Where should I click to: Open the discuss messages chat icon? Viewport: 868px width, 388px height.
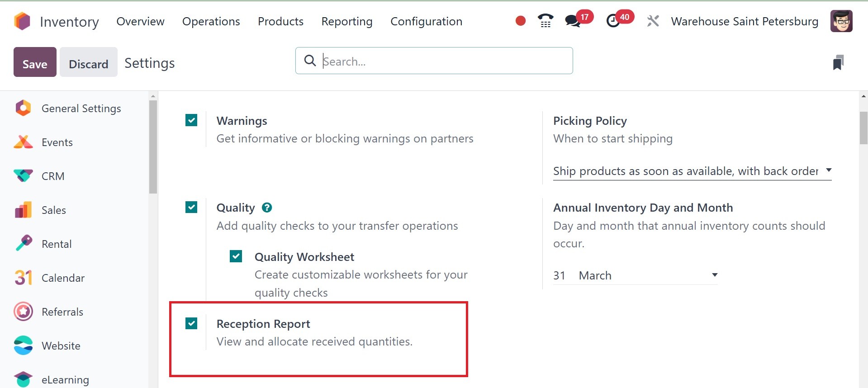click(573, 21)
